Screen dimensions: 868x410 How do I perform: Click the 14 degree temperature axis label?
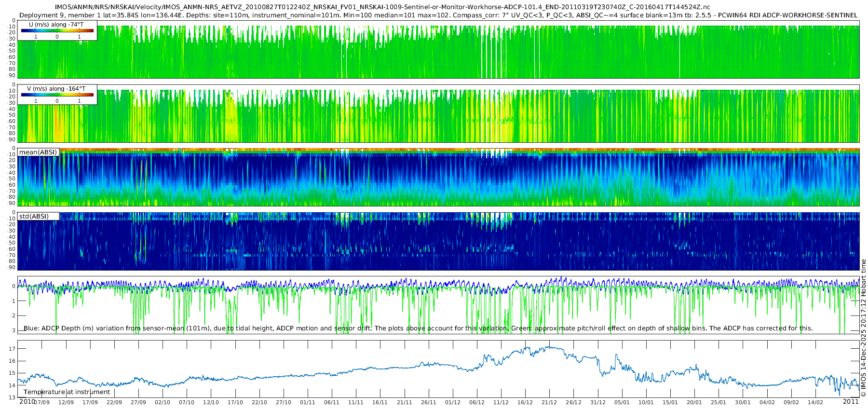coord(13,385)
